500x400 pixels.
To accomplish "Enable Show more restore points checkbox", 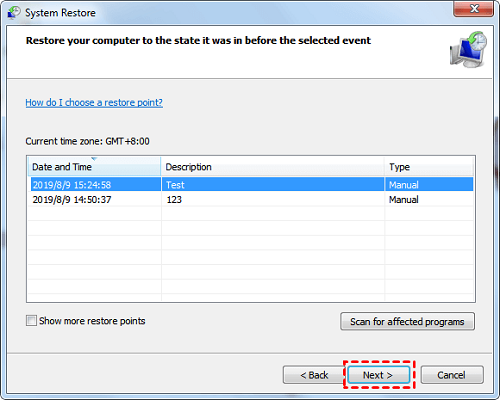I will (x=31, y=321).
